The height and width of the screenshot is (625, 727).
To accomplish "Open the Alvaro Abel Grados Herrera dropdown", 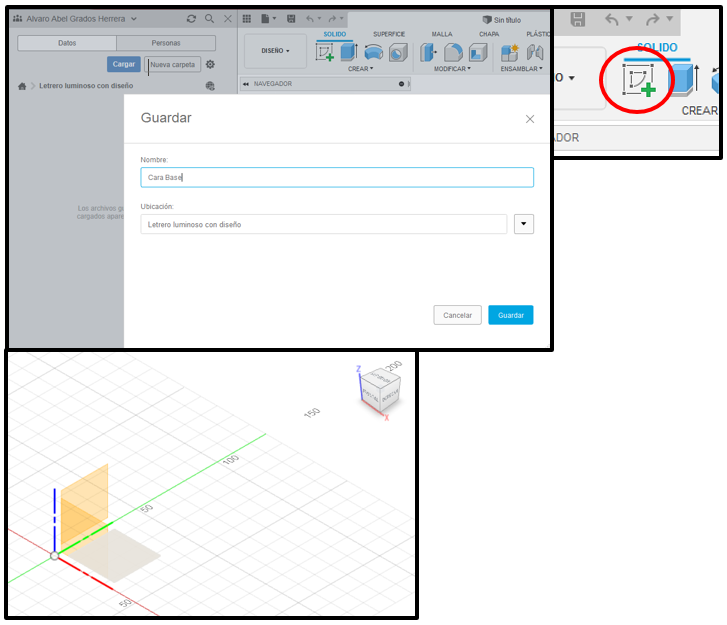I will point(75,19).
